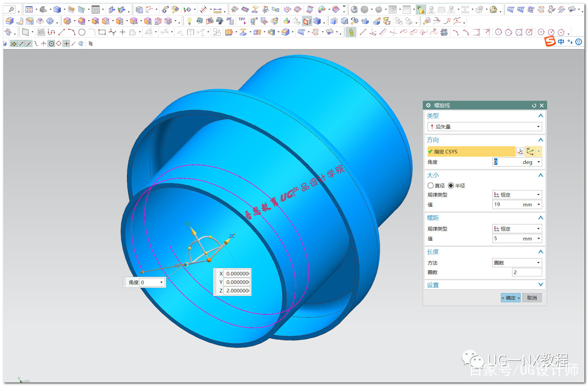588x386 pixels.
Task: Select the 半径 radio button
Action: click(x=451, y=185)
